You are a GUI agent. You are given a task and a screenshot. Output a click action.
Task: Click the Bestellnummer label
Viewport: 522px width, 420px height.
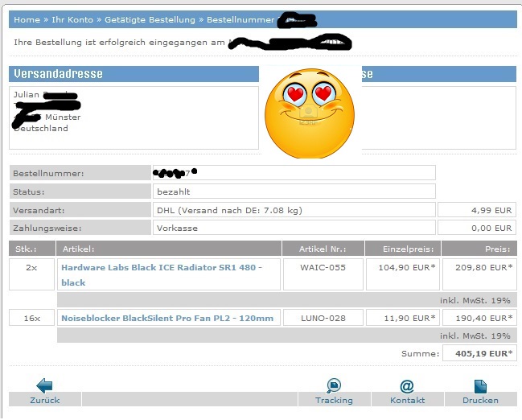[x=48, y=173]
